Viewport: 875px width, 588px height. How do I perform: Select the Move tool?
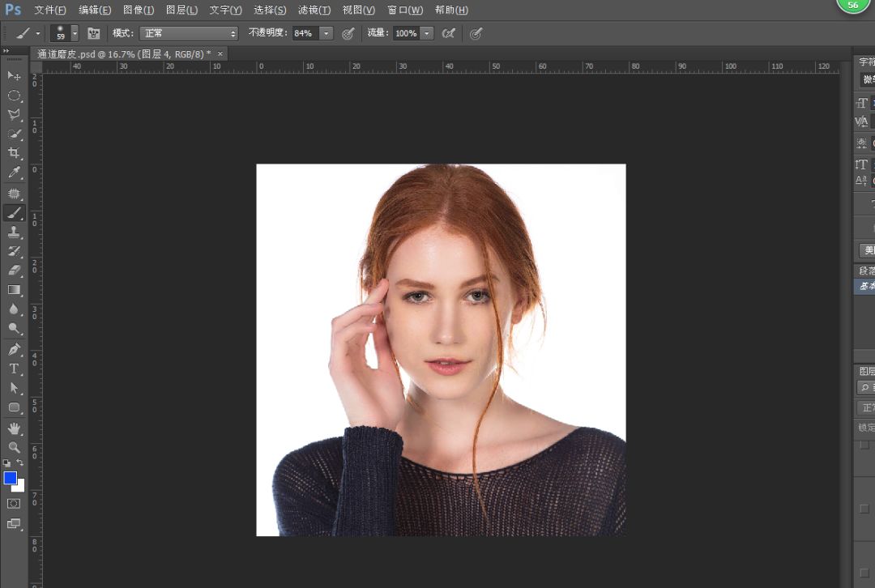[x=14, y=75]
